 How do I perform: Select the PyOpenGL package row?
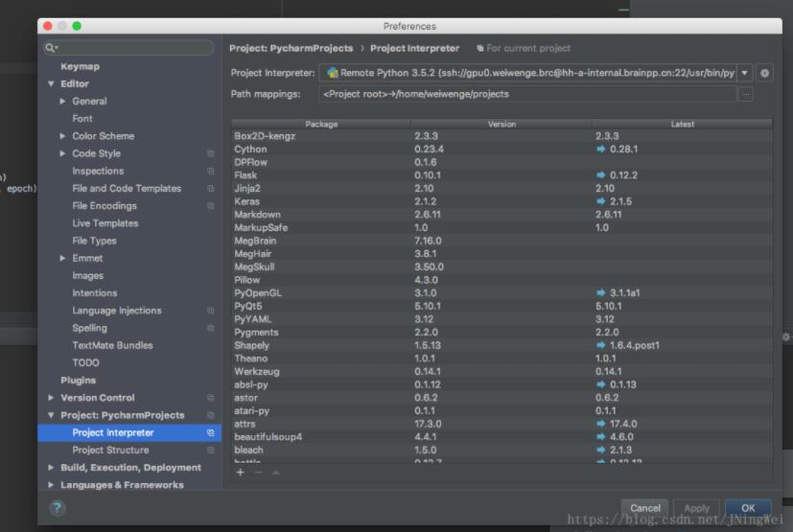coord(501,292)
